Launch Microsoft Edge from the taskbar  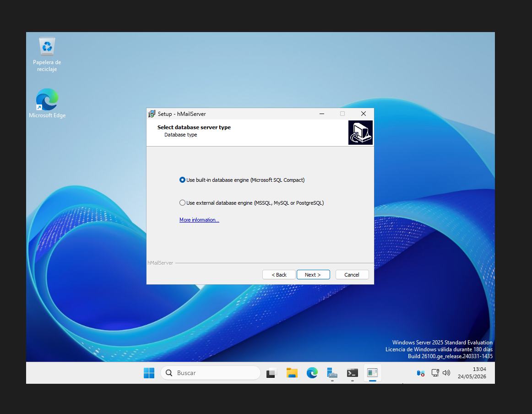click(x=312, y=373)
